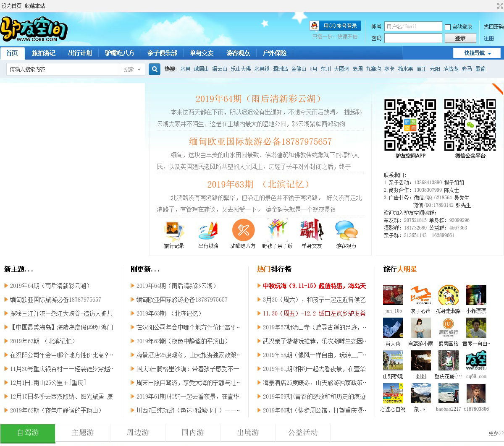Click the 旅行记录 travel log icon
504x446 pixels.
pos(174,230)
